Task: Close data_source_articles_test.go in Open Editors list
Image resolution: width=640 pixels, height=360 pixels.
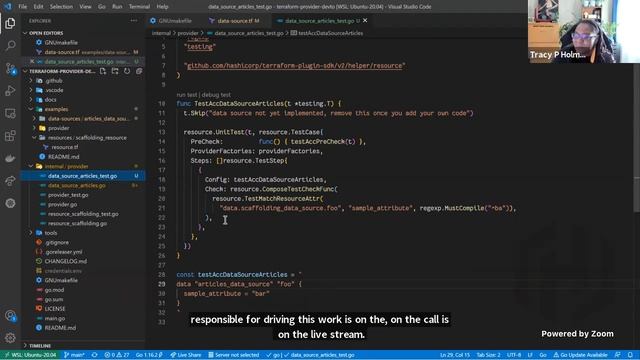Action: (x=32, y=62)
